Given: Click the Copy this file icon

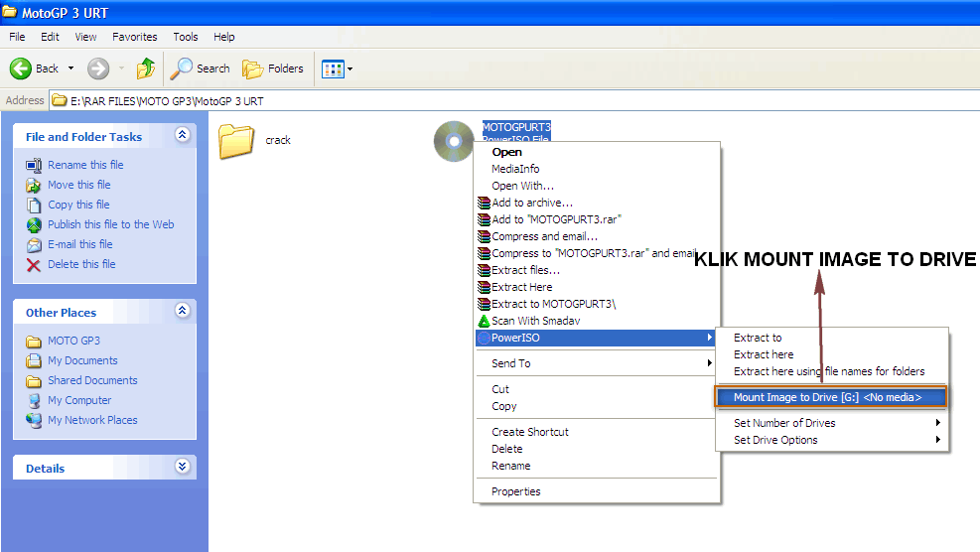Looking at the screenshot, I should point(34,205).
